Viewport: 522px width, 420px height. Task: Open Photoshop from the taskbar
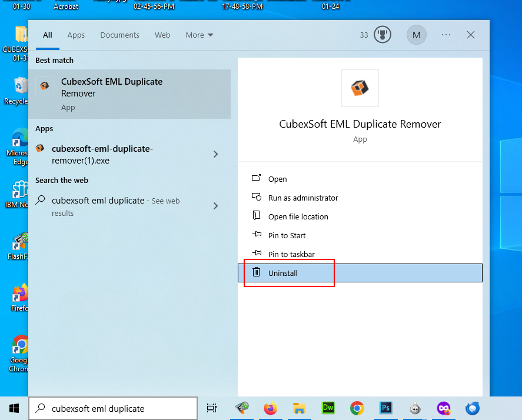pyautogui.click(x=386, y=408)
